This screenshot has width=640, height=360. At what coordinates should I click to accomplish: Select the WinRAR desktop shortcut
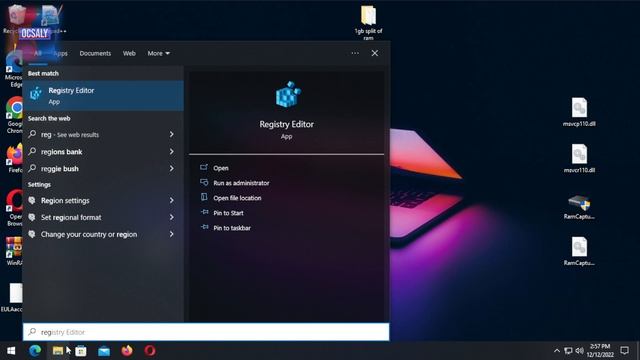pos(15,251)
